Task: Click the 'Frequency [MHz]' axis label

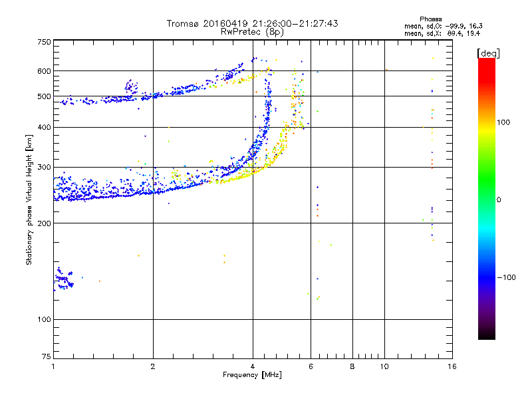Action: [252, 375]
